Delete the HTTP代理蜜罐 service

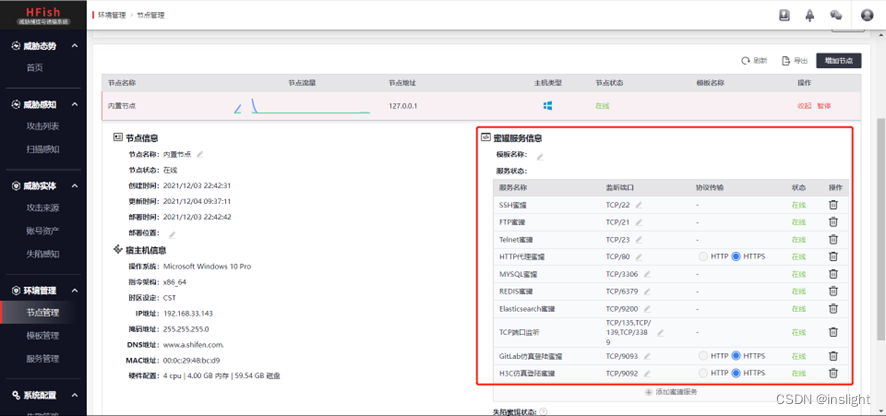click(833, 257)
